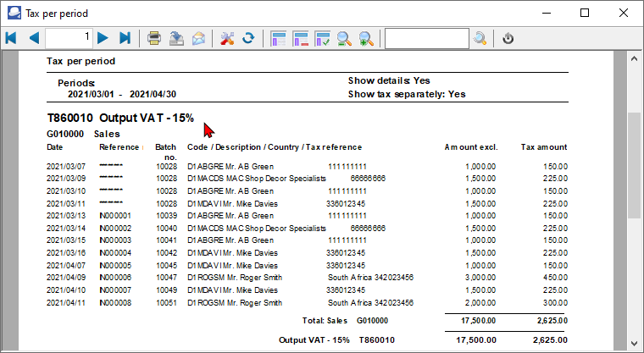
Task: Click the Show details: Yes text
Action: point(389,80)
